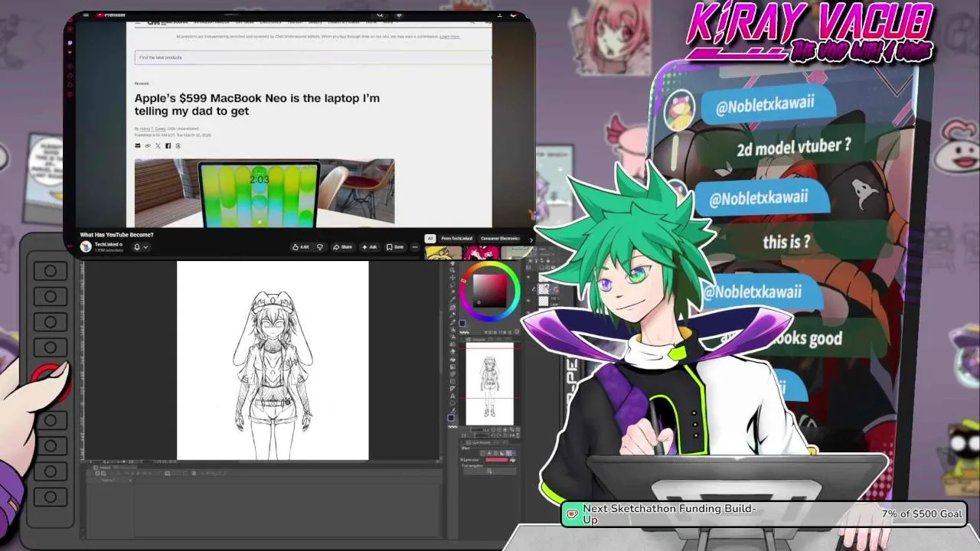This screenshot has width=980, height=551.
Task: Select the Consumer Electronics chip
Action: (500, 239)
